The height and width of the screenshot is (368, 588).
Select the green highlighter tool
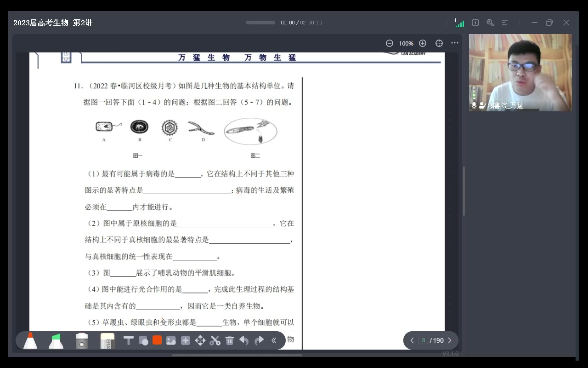point(56,341)
